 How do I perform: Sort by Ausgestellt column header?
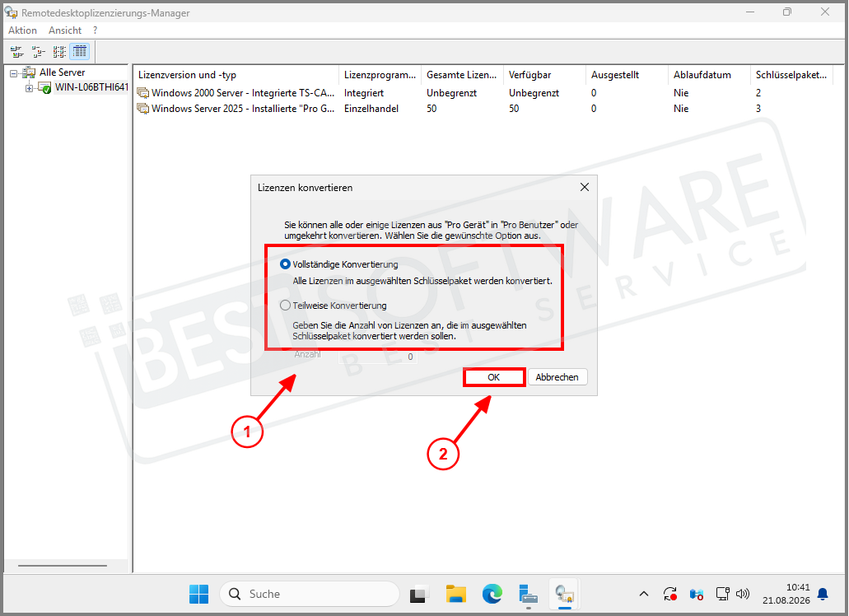627,75
